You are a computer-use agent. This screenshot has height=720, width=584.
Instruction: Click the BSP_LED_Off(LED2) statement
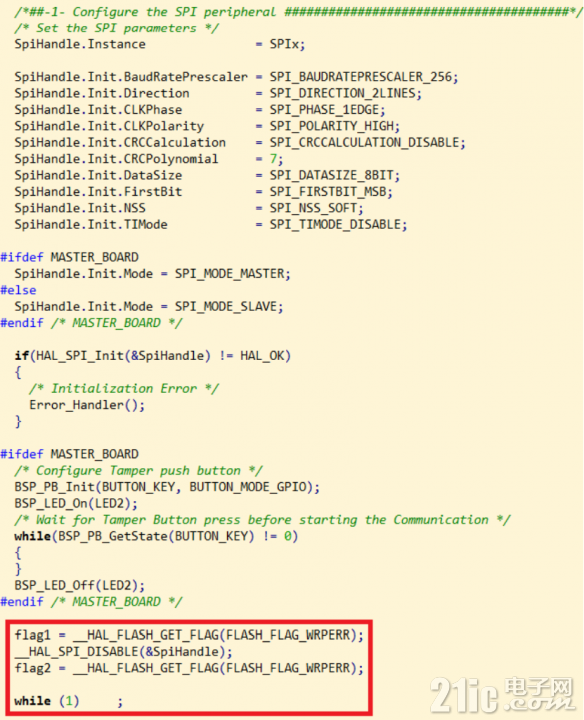(x=79, y=585)
